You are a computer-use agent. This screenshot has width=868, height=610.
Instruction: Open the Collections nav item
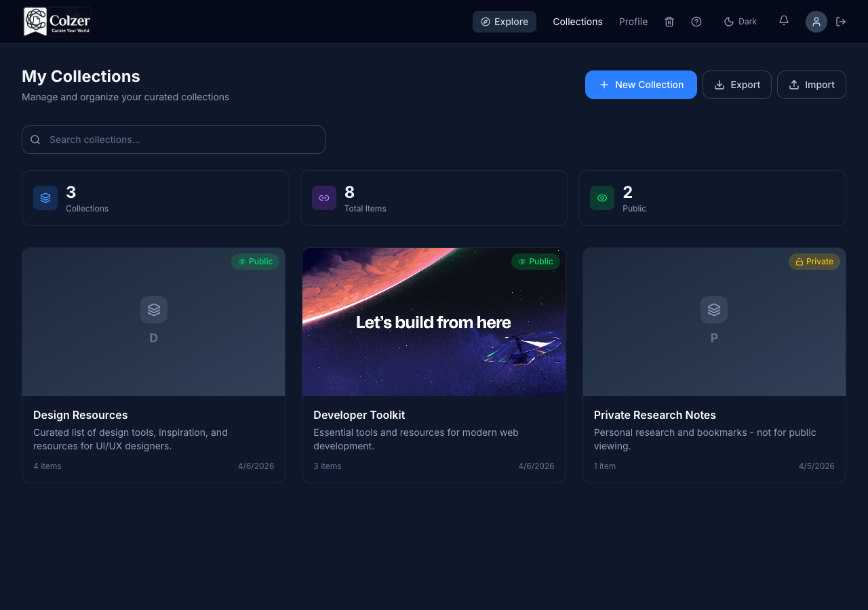(577, 22)
